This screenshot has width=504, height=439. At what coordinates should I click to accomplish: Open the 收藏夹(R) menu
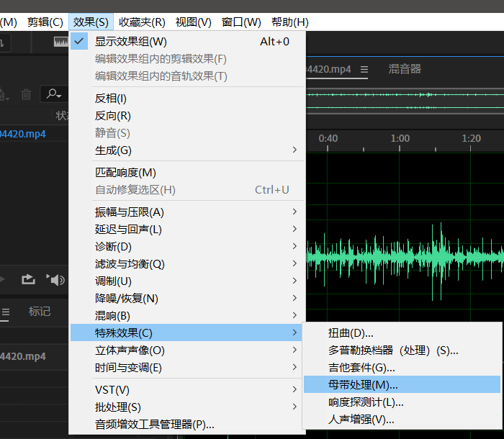[142, 22]
